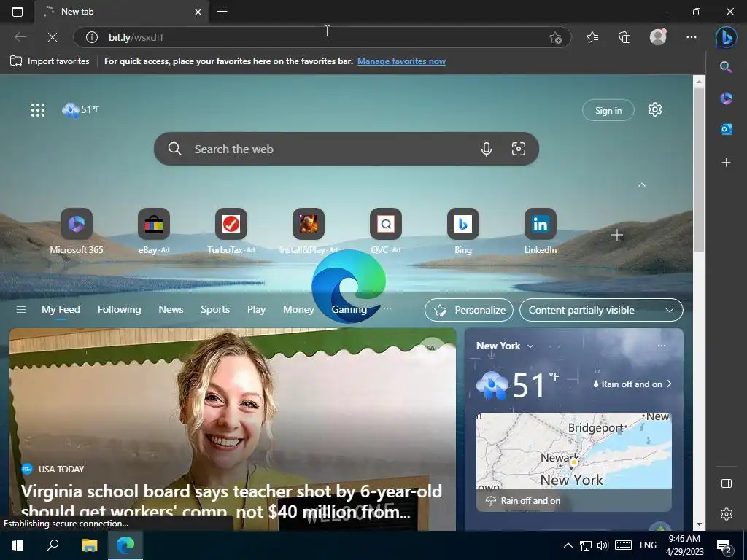Viewport: 747px width, 560px height.
Task: Open the tab actions menu icon
Action: (18, 12)
